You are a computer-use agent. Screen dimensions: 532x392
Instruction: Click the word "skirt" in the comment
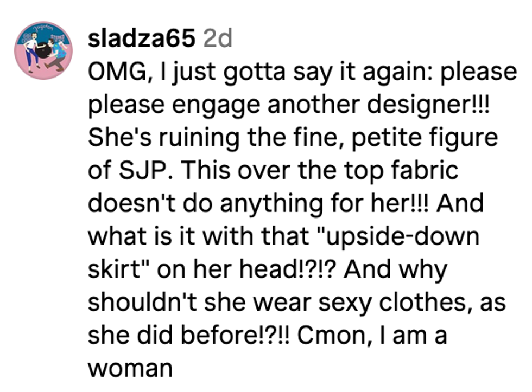click(x=115, y=270)
